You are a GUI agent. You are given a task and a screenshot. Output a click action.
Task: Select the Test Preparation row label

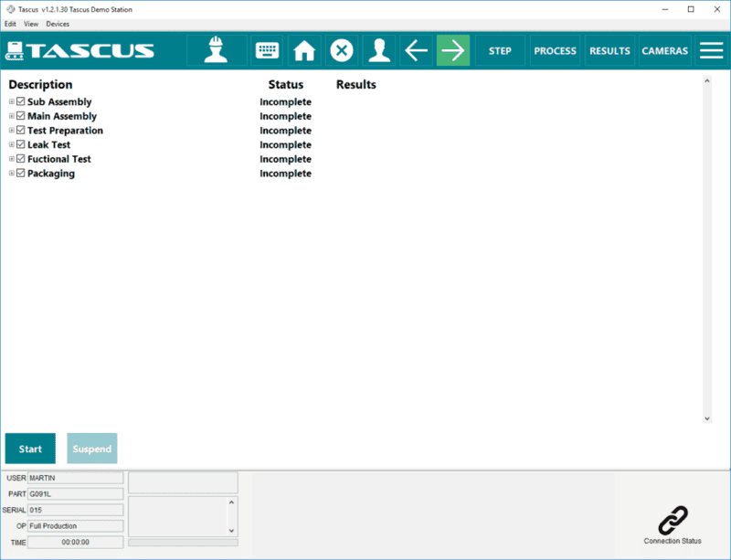pyautogui.click(x=65, y=131)
